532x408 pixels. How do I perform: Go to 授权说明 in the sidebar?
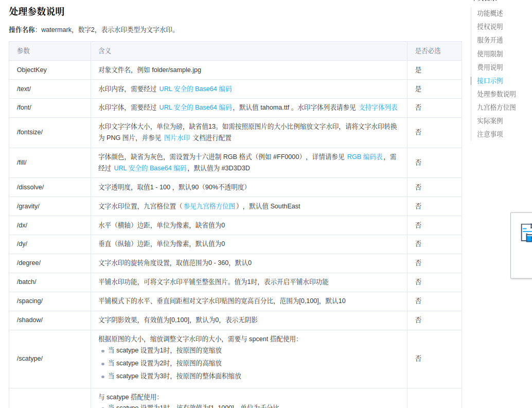point(490,26)
